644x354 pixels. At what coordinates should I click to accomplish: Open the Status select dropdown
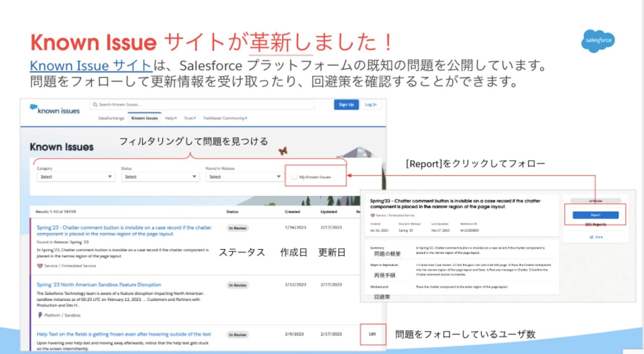pos(160,177)
